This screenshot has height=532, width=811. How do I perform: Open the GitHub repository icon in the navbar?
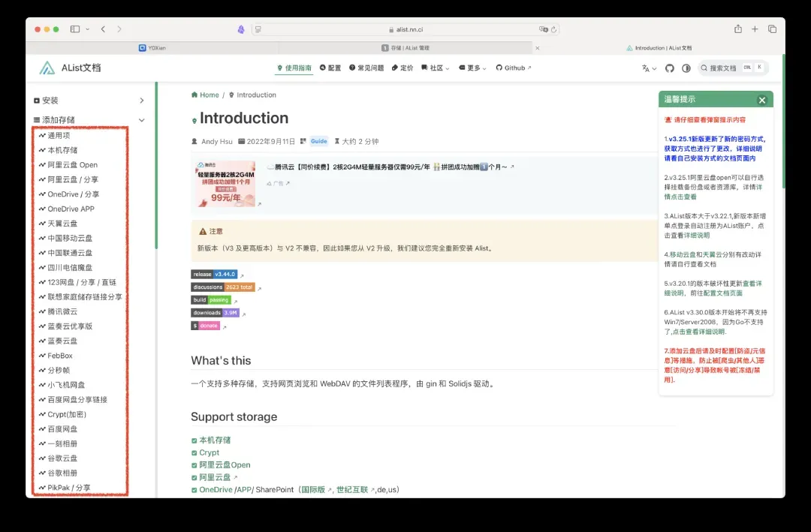tap(670, 68)
